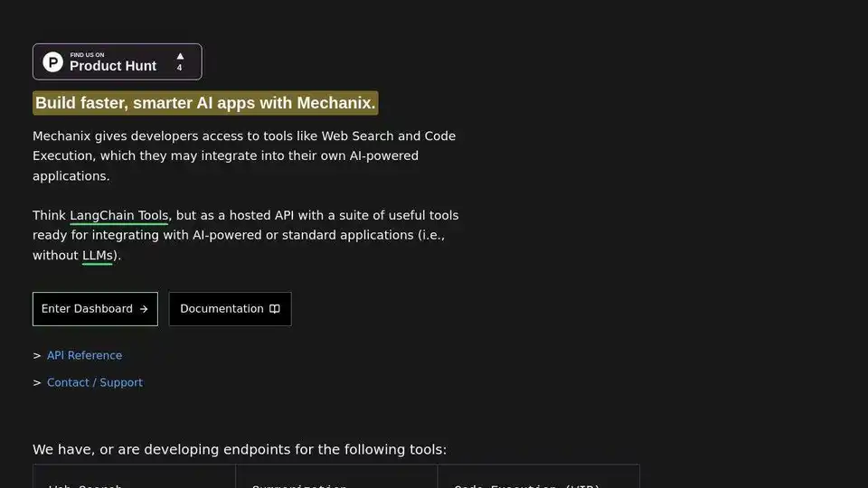Click the Product Hunt vote count 4
This screenshot has width=868, height=488.
[x=179, y=68]
